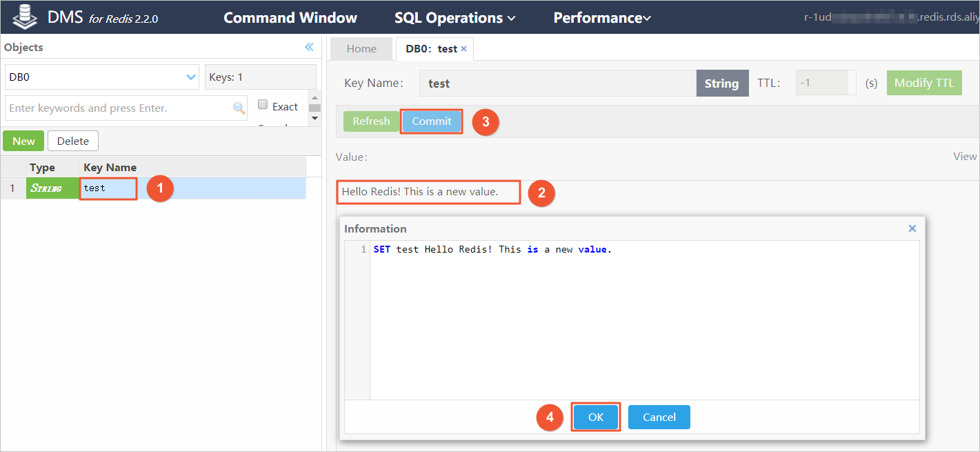
Task: Expand the Performance menu
Action: 602,18
